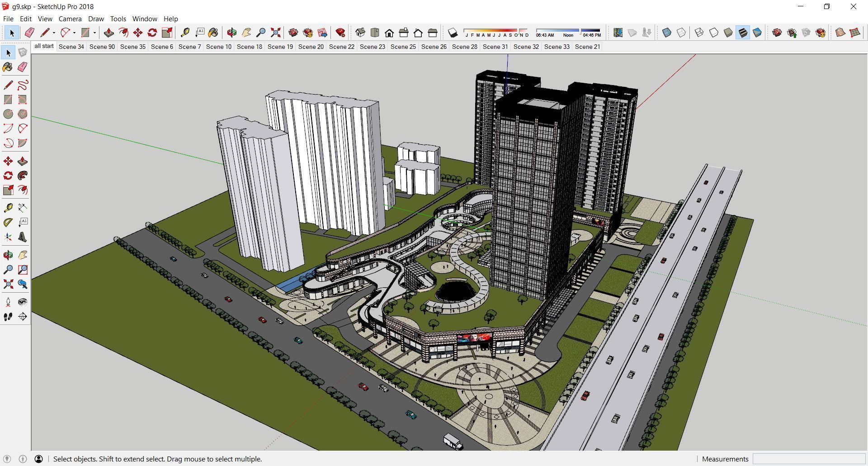Select Rotated Rectangle tool in left toolbar
Viewport: 868px width, 466px height.
(23, 100)
